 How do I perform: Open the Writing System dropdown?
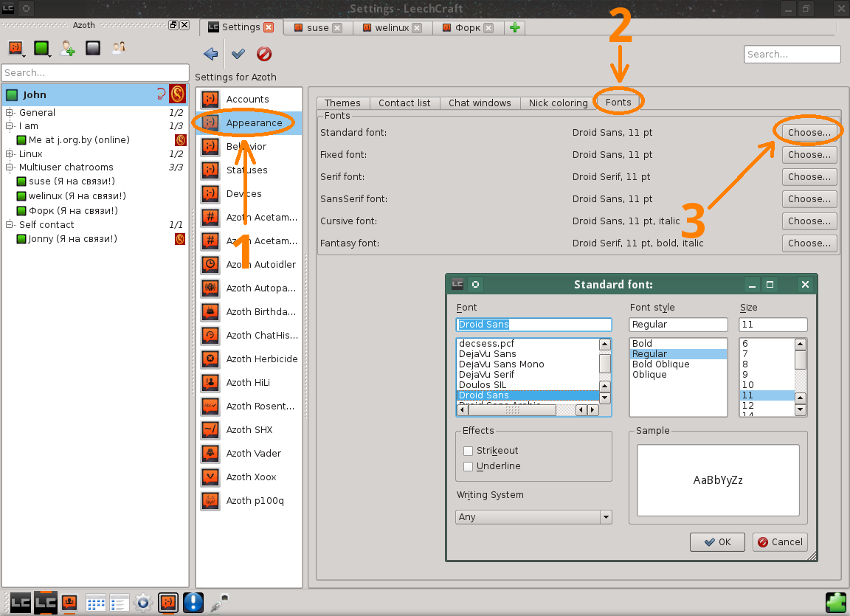534,517
